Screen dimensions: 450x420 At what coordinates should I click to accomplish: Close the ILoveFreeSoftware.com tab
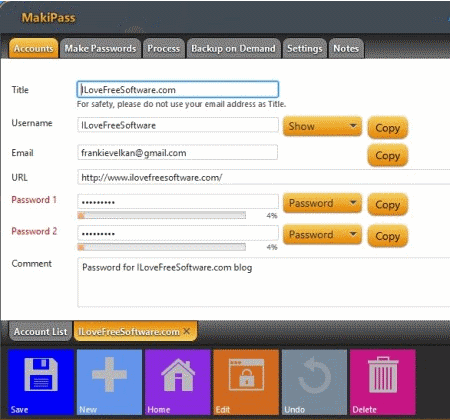click(187, 331)
